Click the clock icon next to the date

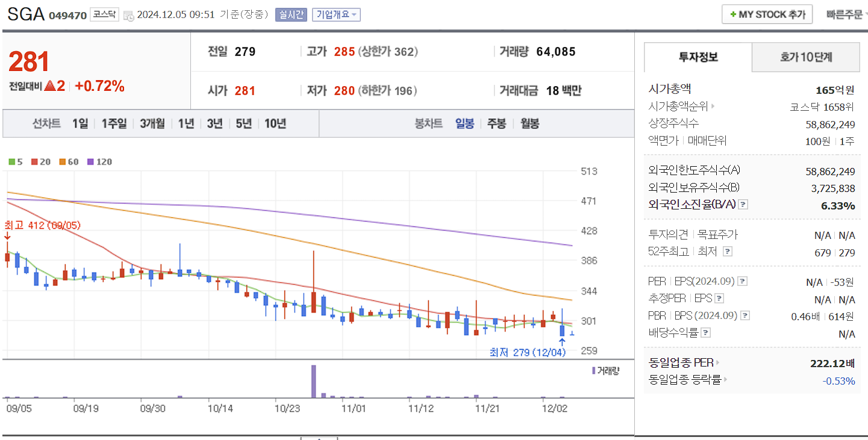[x=128, y=16]
